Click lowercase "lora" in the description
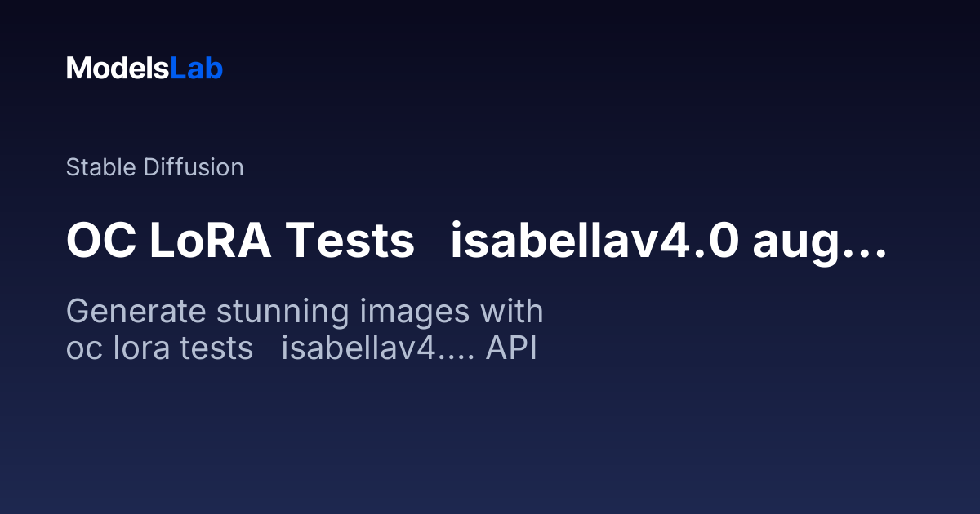Viewport: 980px width, 514px height. (x=135, y=348)
